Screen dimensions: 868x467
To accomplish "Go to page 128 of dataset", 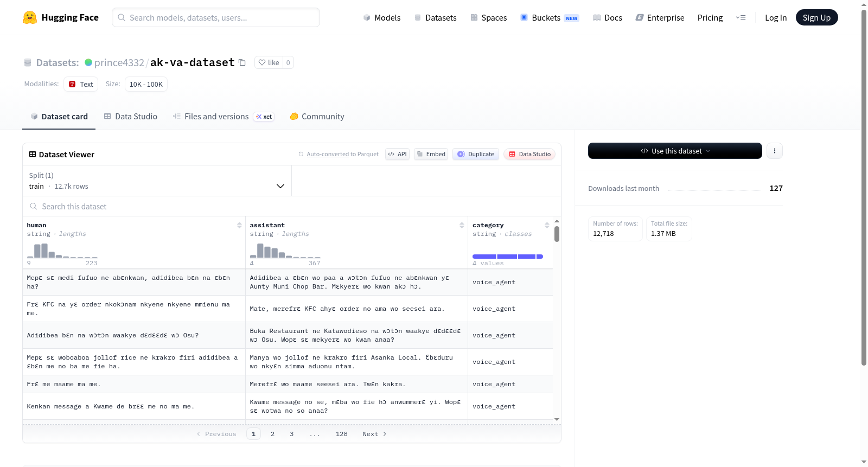I will [342, 434].
